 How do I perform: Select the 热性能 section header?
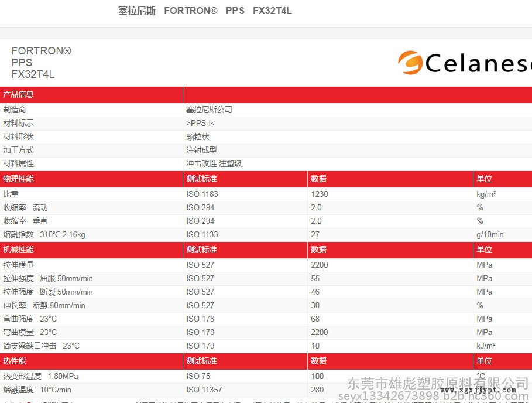[15, 361]
